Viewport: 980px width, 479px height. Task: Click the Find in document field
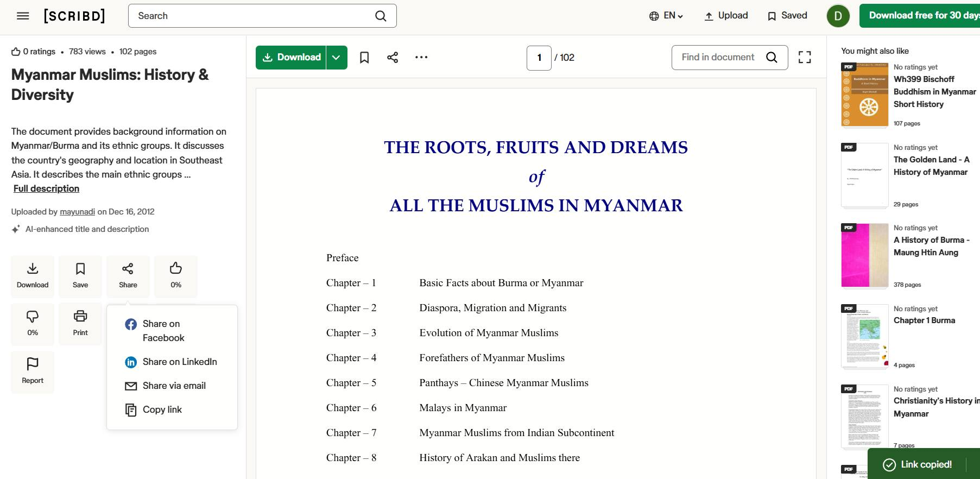click(718, 58)
